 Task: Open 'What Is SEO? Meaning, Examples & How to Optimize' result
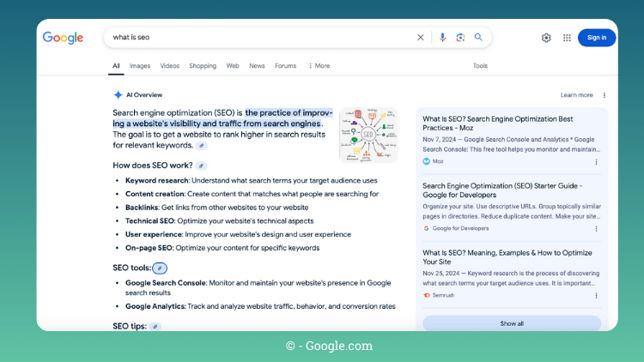tap(507, 257)
